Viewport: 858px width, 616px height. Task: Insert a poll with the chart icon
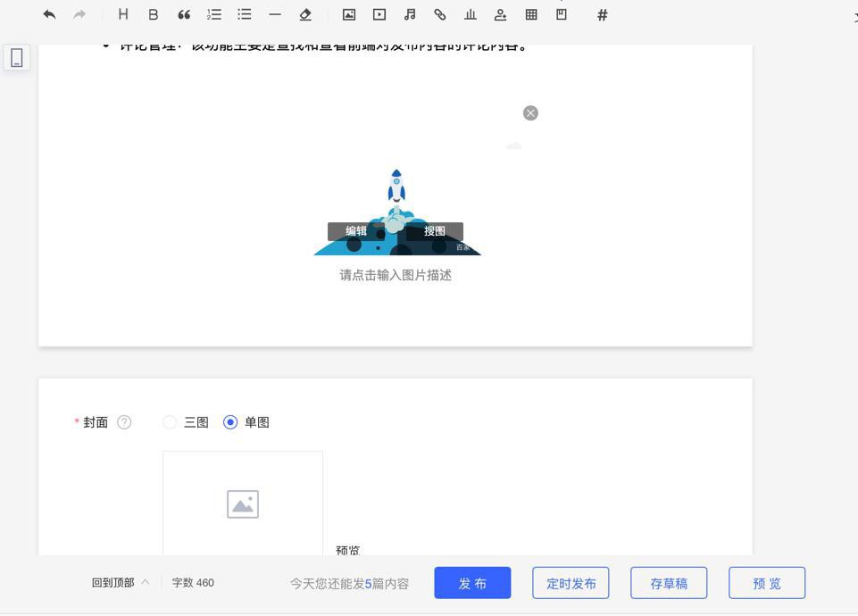470,15
